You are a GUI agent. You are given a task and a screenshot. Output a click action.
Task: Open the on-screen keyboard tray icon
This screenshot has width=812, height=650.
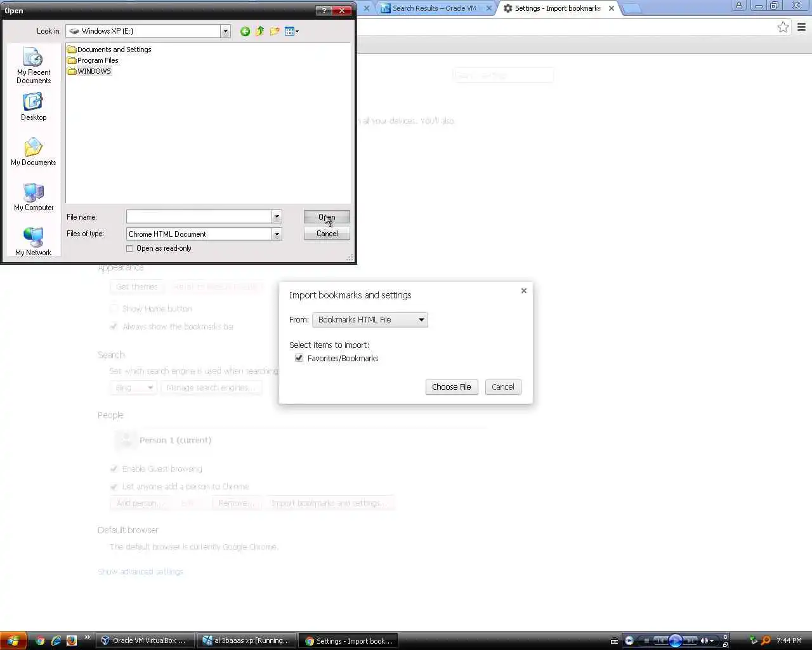click(614, 641)
